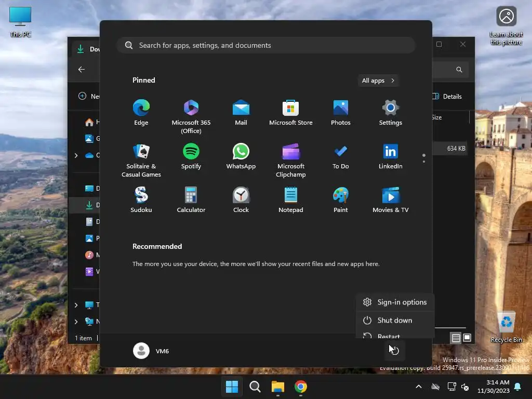Expand Network in Explorer navigation
The image size is (532, 399).
tap(76, 322)
